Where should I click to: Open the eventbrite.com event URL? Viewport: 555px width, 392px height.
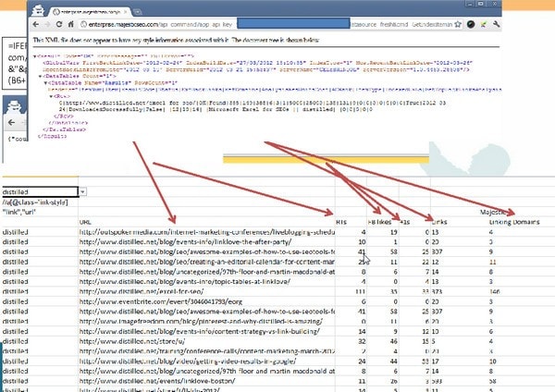161,301
